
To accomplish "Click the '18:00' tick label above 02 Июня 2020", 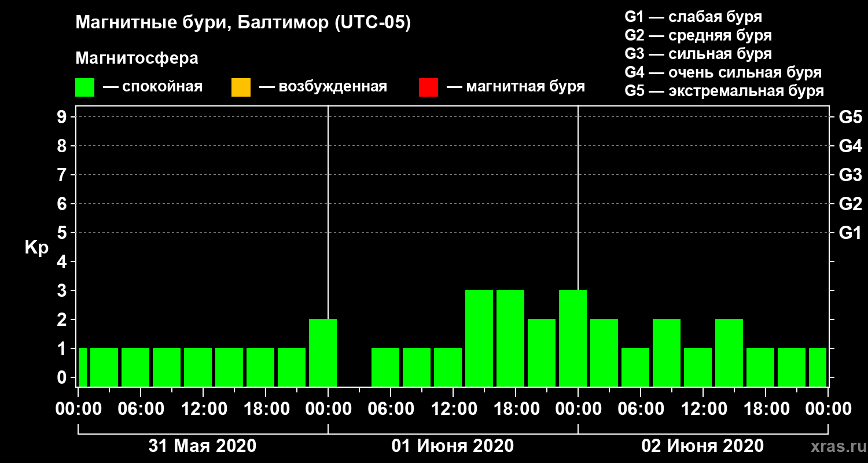I will click(766, 409).
